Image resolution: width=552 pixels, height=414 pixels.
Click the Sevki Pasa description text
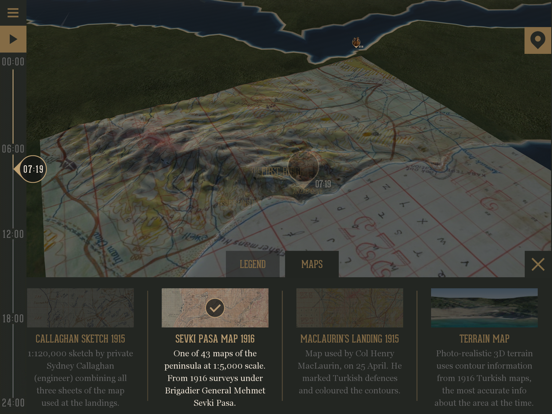pos(215,378)
